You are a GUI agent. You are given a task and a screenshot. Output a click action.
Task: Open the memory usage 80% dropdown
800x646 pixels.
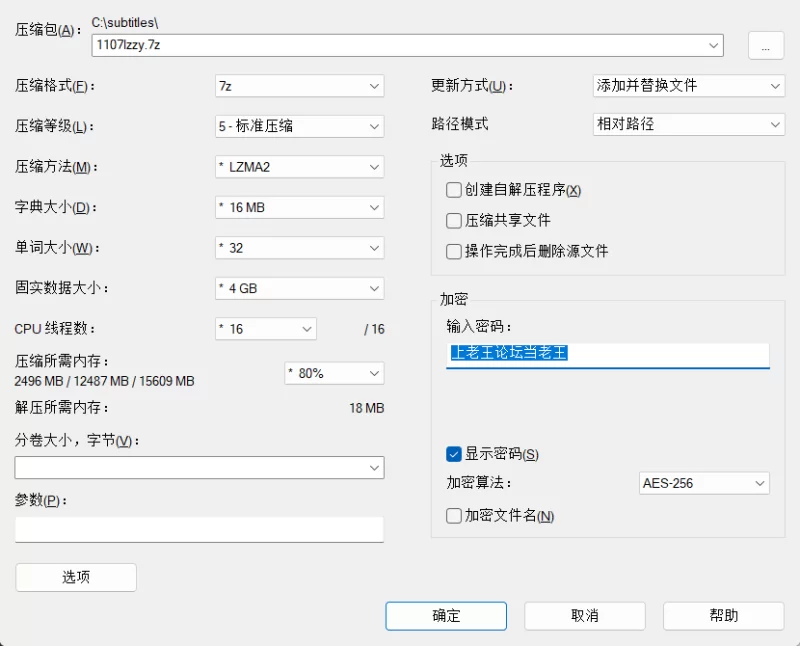pos(334,373)
